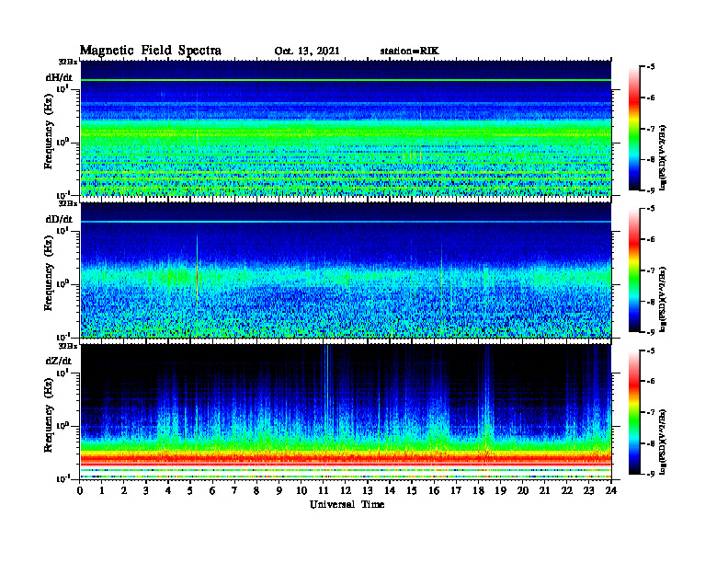Screen dimensions: 728x563
Task: Click hour 3 on the Universal Time axis
Action: point(146,490)
